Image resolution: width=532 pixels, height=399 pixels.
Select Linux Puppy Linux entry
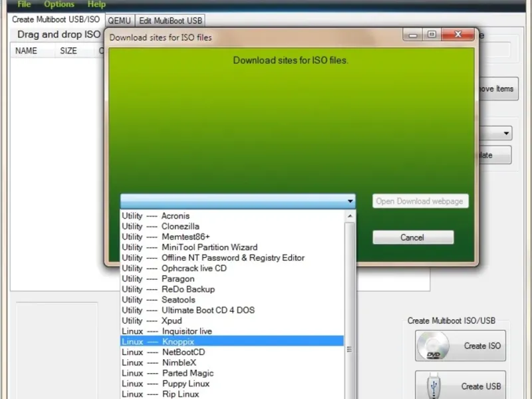coord(232,384)
